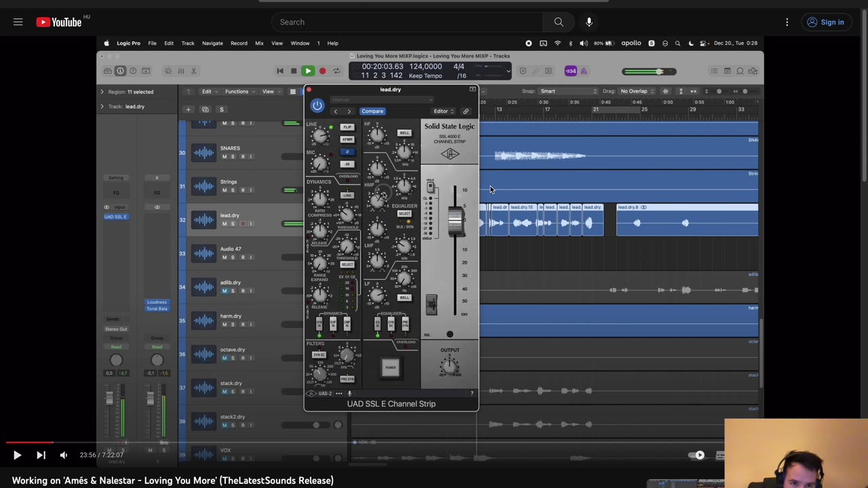Mute the SNARES track
868x488 pixels.
[x=224, y=157]
